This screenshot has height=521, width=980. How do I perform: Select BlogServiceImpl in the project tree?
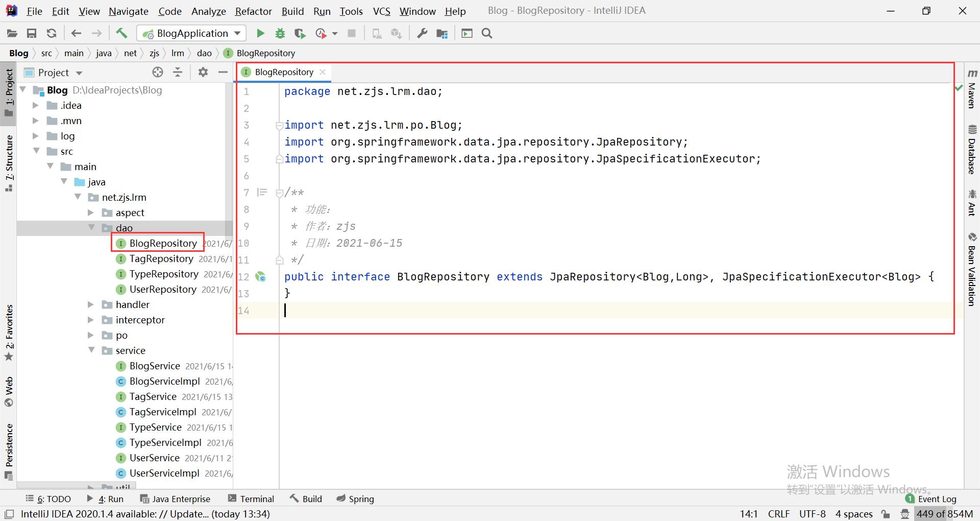(164, 382)
